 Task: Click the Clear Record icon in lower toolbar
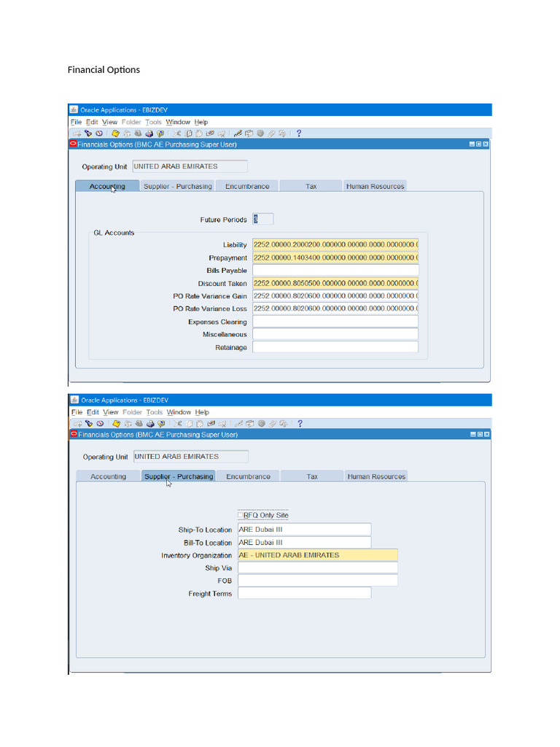pos(211,424)
